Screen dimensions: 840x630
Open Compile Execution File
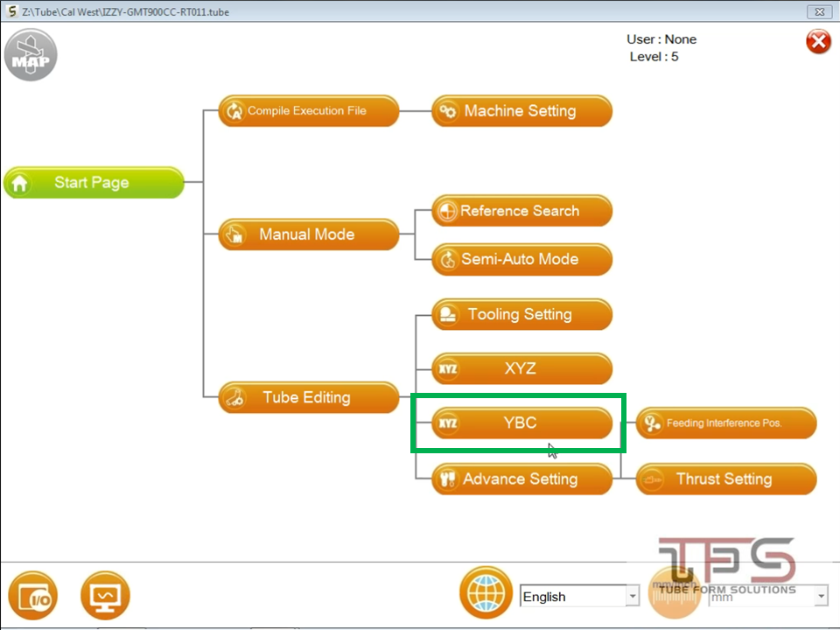pos(308,111)
